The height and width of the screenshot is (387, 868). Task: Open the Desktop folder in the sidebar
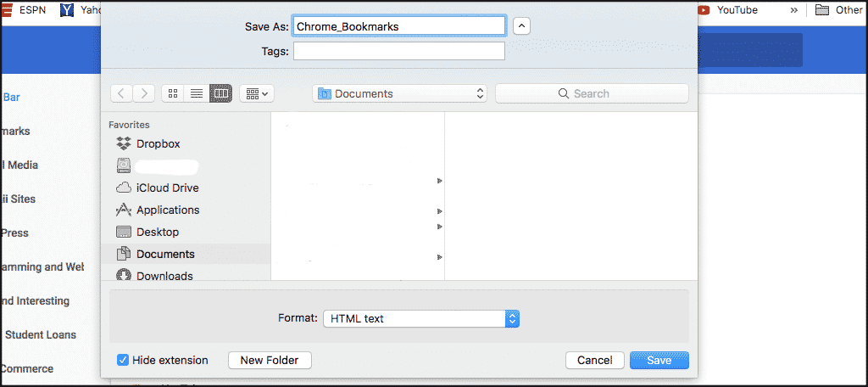click(158, 232)
